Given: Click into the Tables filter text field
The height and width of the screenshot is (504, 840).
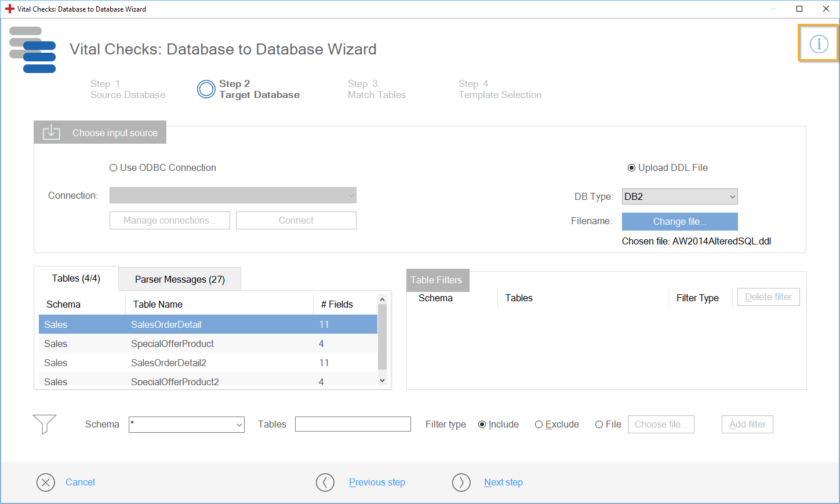Looking at the screenshot, I should [352, 424].
